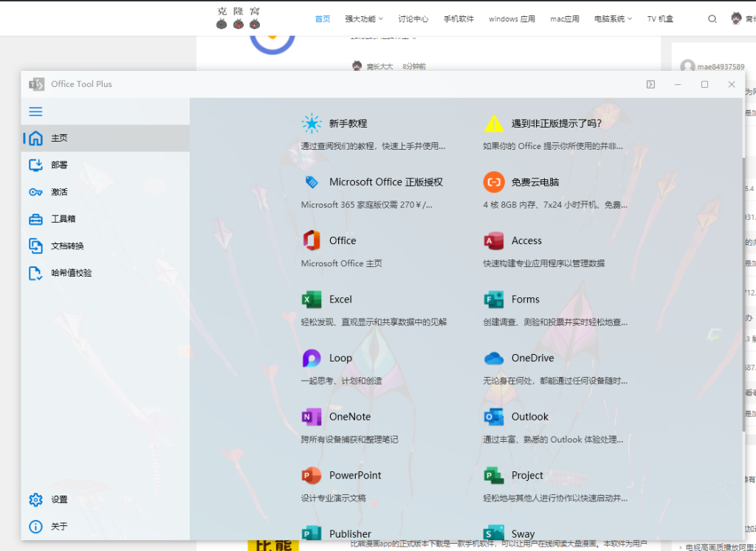Launch the PowerPoint app icon
Image resolution: width=756 pixels, height=551 pixels.
[x=312, y=476]
